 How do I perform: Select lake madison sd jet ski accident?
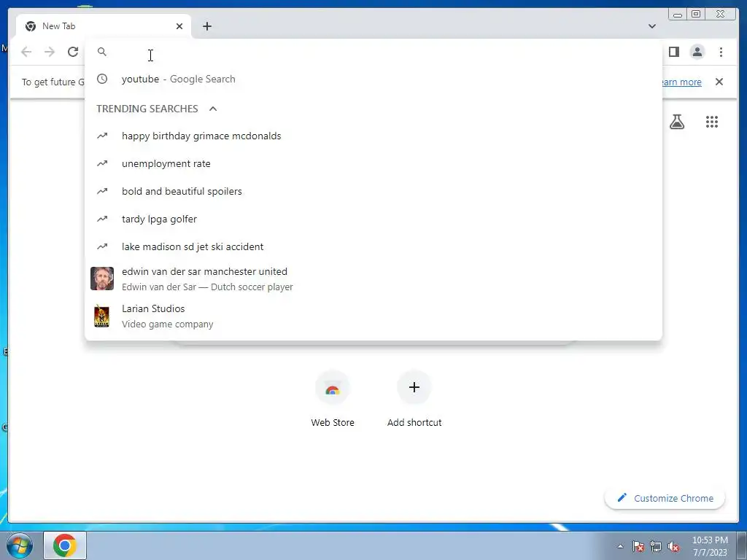click(373, 246)
